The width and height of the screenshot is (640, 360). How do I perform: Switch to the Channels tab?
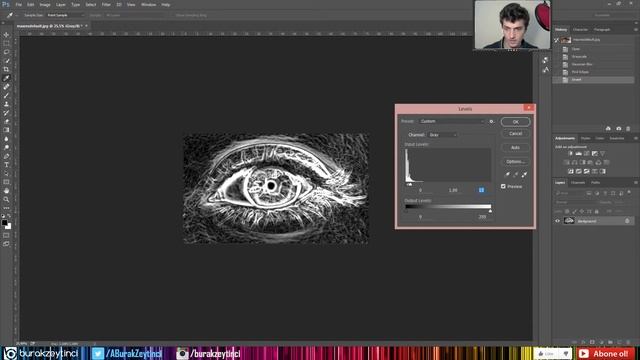click(578, 182)
